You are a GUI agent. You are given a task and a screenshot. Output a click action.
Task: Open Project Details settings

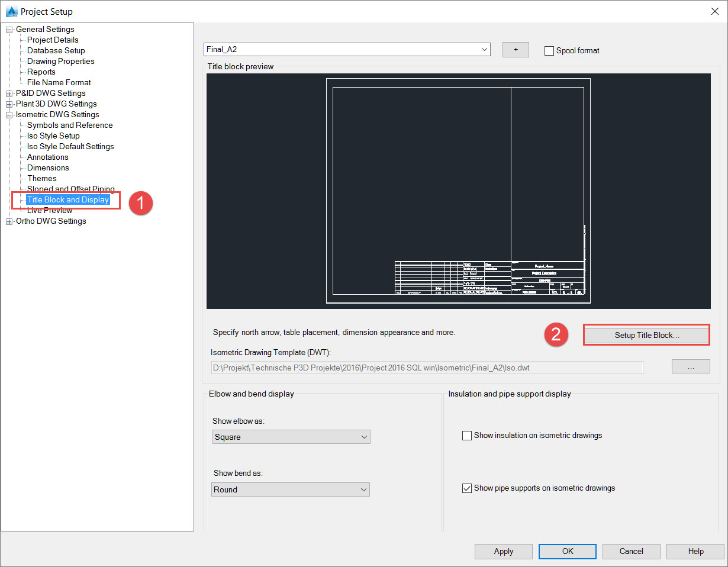coord(52,40)
